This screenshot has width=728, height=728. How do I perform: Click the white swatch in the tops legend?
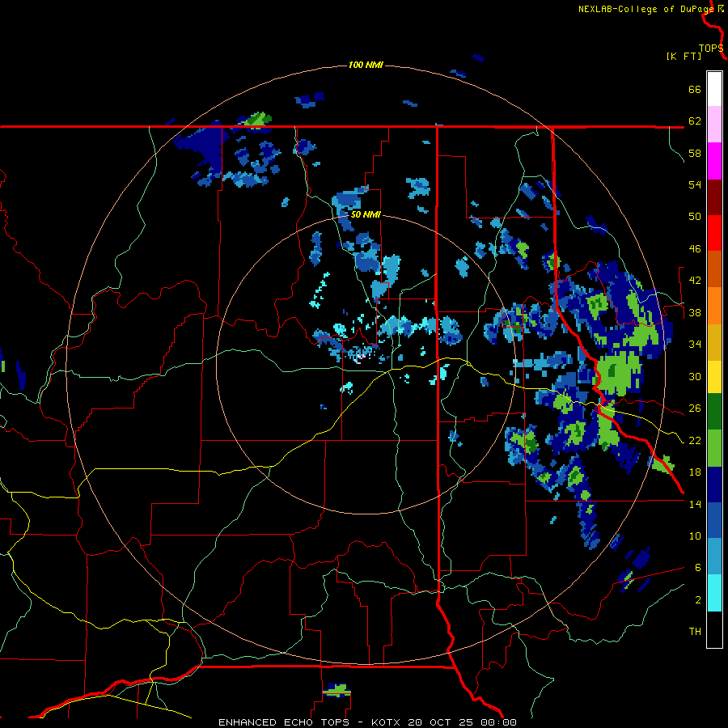pyautogui.click(x=714, y=89)
